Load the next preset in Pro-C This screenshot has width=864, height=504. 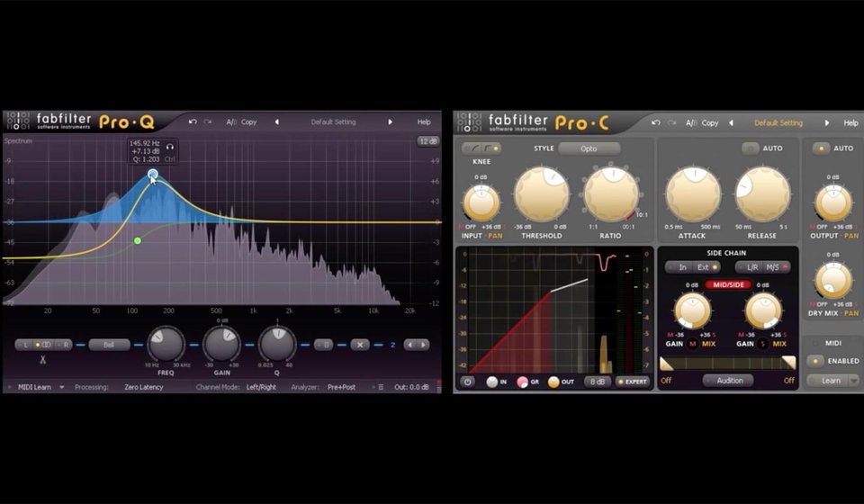pyautogui.click(x=826, y=122)
